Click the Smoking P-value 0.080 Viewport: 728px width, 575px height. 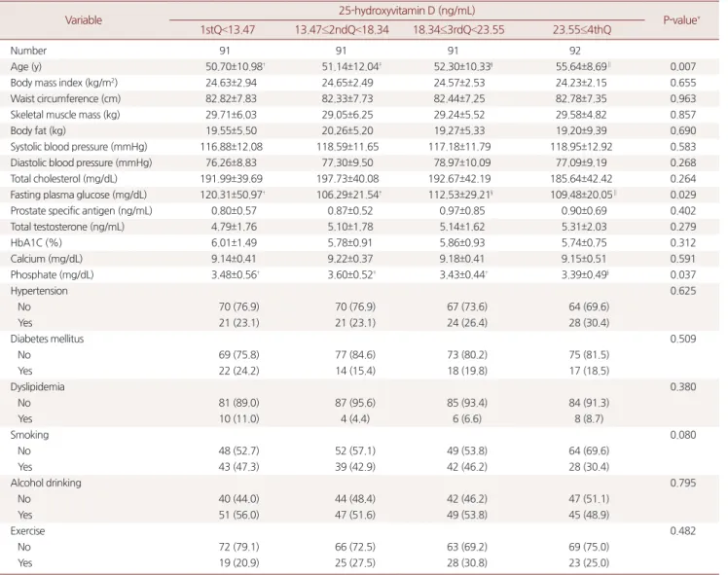tap(683, 435)
